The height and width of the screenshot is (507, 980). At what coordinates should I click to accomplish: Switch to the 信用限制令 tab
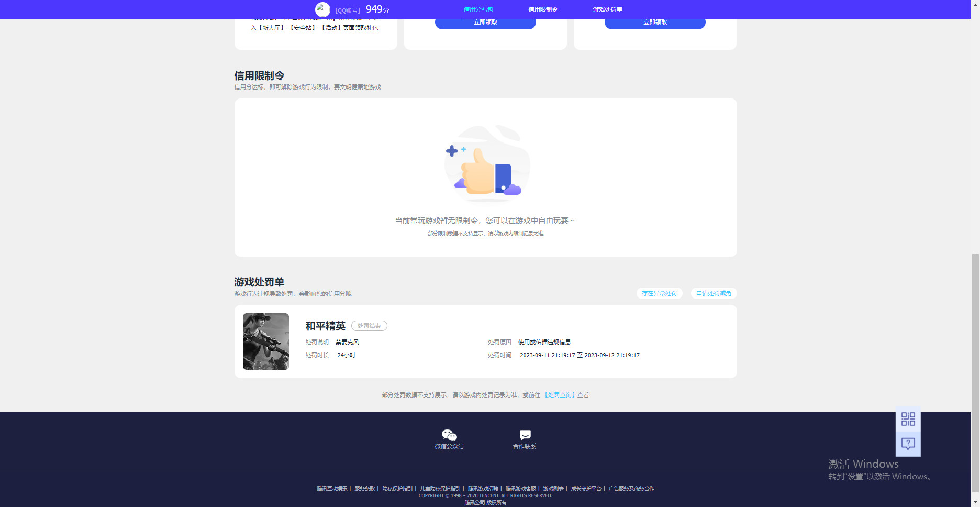coord(543,9)
